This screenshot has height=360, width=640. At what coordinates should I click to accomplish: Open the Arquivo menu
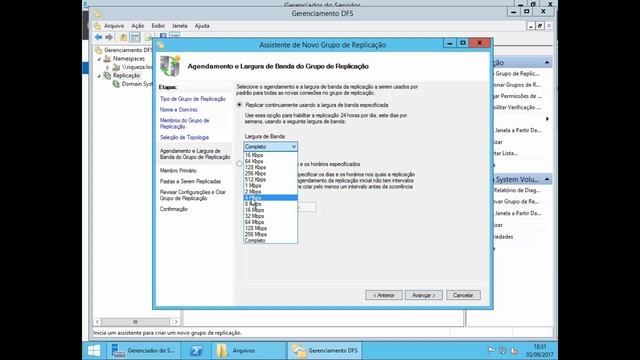click(x=114, y=26)
